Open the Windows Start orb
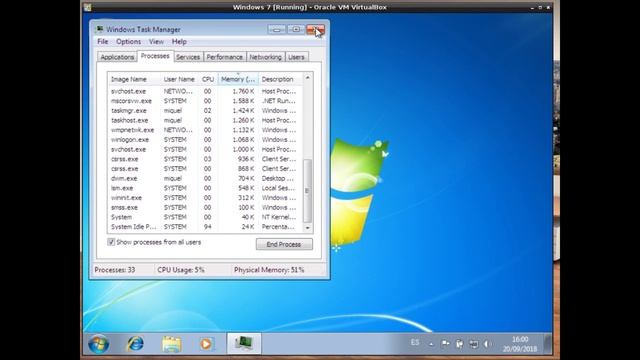This screenshot has width=640, height=360. (98, 344)
